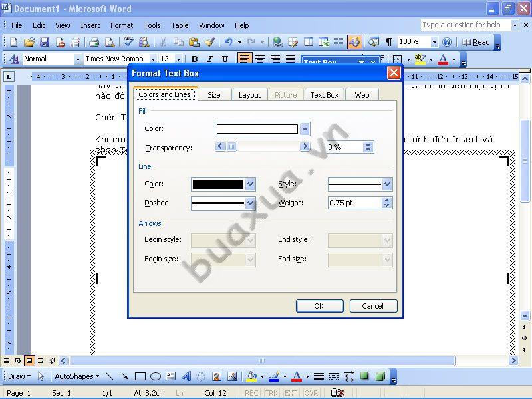Open the Format menu
Screen dimensions: 532x399
tap(122, 25)
